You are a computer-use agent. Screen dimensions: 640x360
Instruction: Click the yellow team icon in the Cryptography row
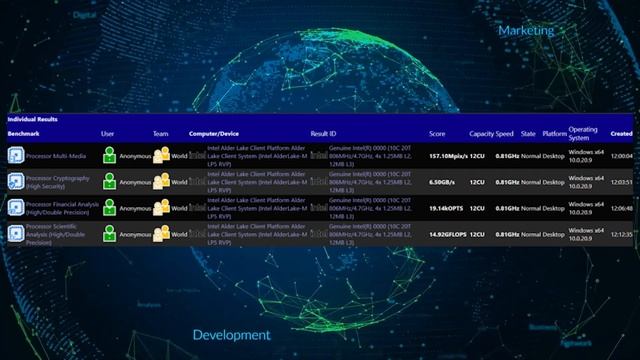point(161,182)
